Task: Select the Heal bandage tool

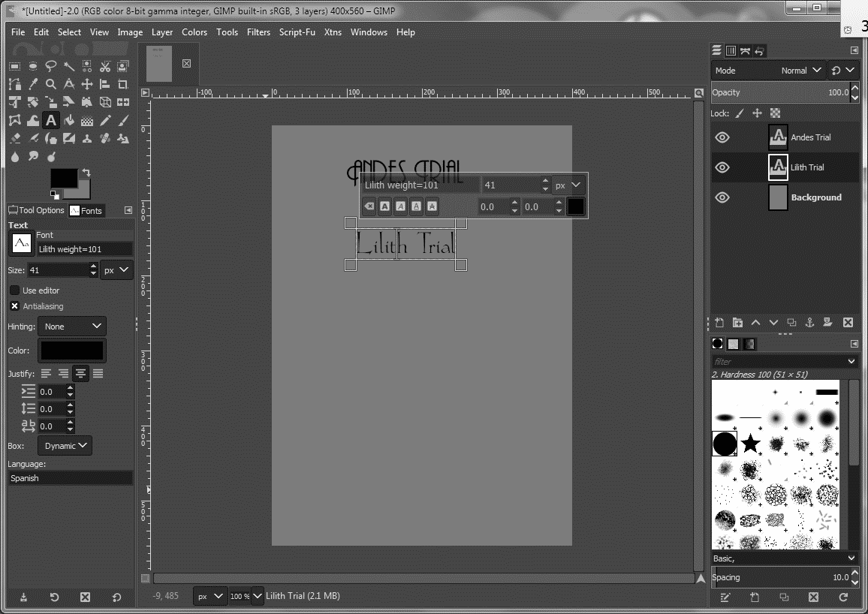Action: (105, 138)
